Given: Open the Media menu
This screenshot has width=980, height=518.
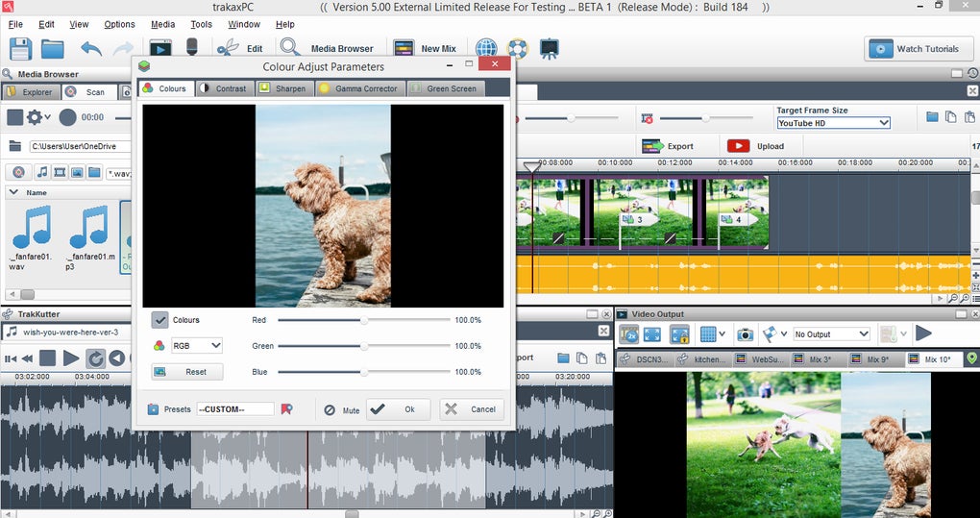Looking at the screenshot, I should [x=162, y=24].
